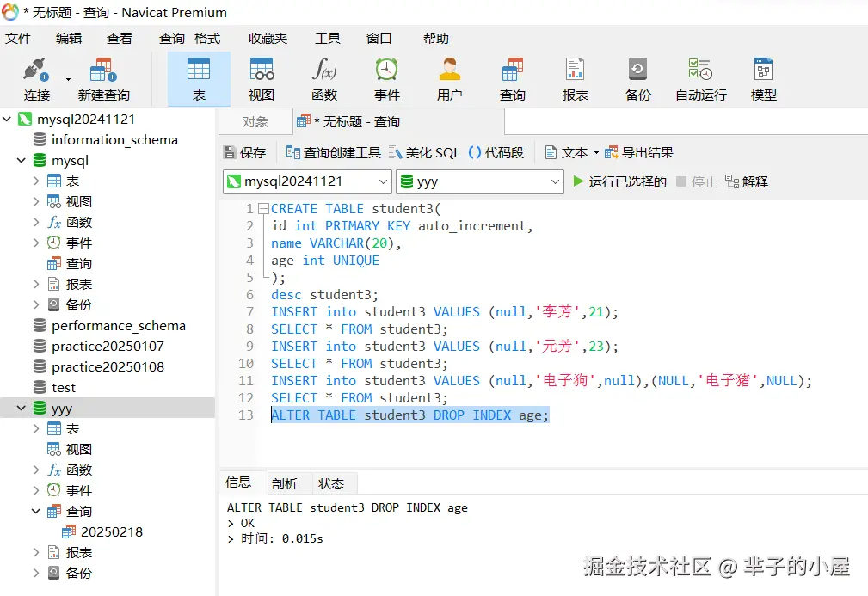Open the New Query (新建查询) toolbar icon
The image size is (868, 596).
coord(103,71)
